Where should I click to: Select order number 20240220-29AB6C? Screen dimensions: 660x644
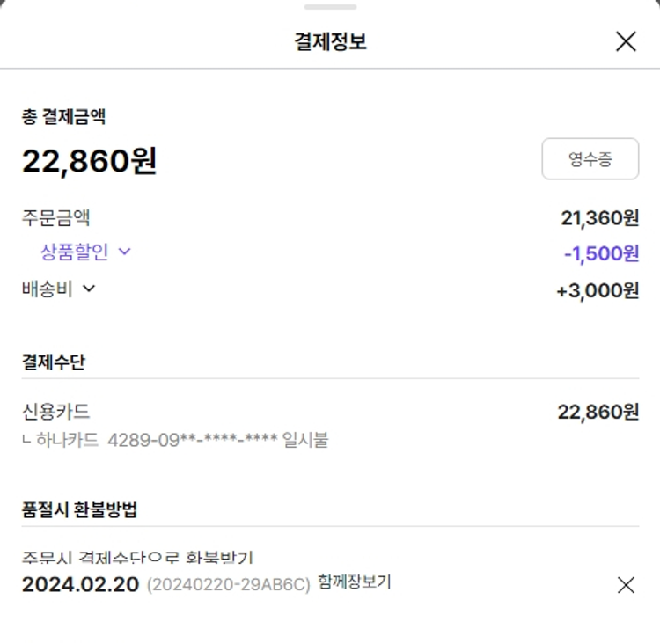tap(228, 585)
